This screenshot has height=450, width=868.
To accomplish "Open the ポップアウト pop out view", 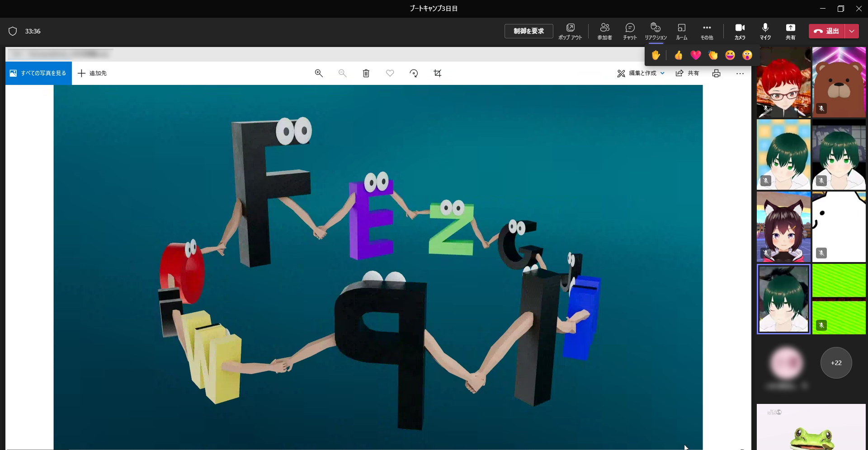I will (x=570, y=32).
